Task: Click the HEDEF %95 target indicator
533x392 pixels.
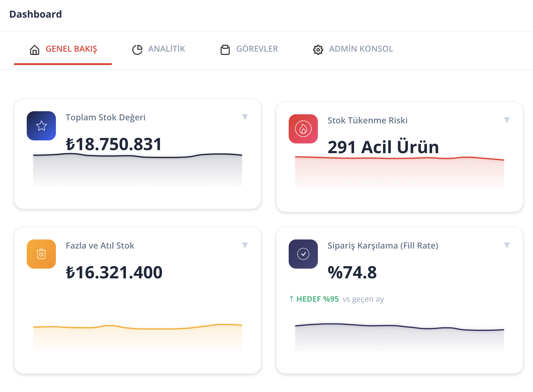Action: pos(317,299)
